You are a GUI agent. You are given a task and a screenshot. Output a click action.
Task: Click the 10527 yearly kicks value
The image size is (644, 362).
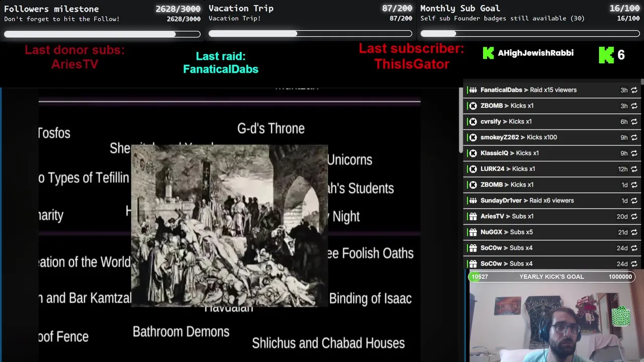click(479, 277)
